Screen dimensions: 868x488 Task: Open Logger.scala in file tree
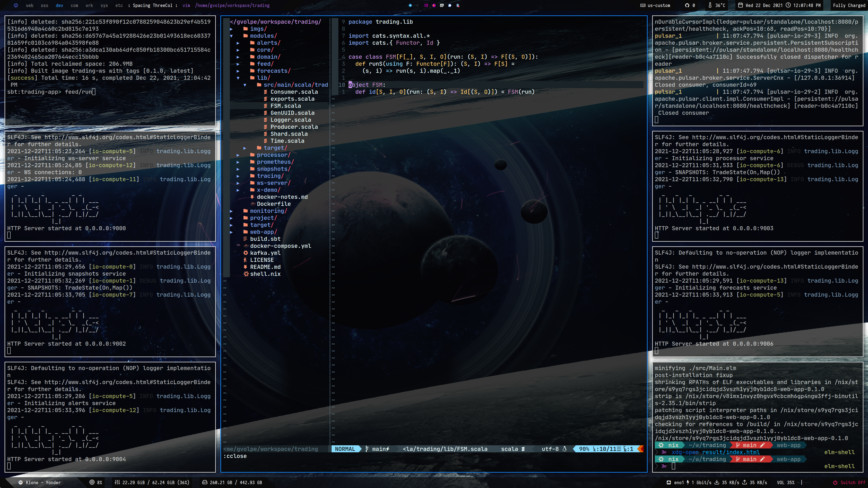290,120
